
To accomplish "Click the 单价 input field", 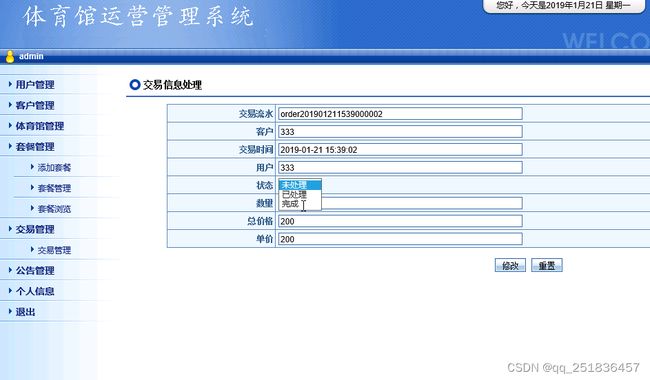I will 400,239.
